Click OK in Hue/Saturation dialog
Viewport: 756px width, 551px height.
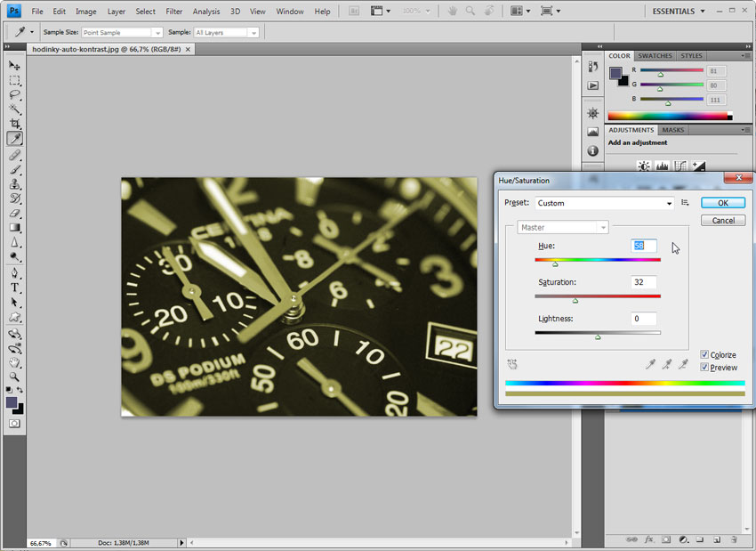pyautogui.click(x=722, y=203)
